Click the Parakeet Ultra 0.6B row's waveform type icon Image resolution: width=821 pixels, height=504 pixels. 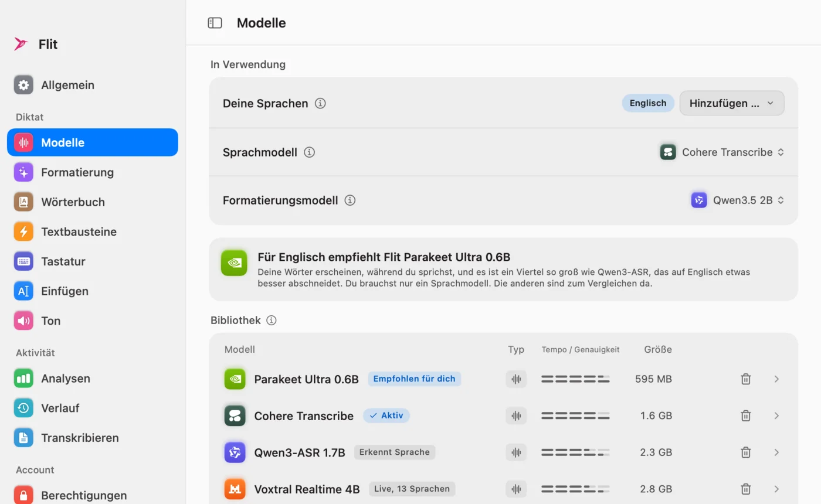click(516, 379)
